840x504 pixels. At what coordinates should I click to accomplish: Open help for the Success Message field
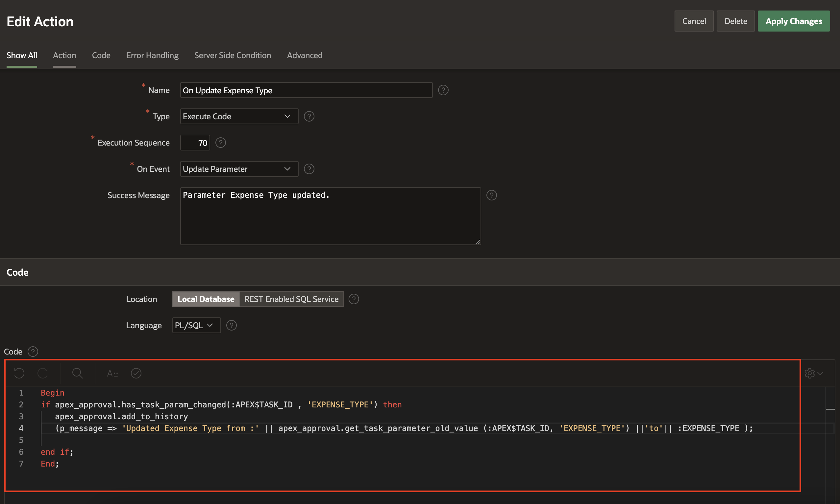pyautogui.click(x=491, y=195)
